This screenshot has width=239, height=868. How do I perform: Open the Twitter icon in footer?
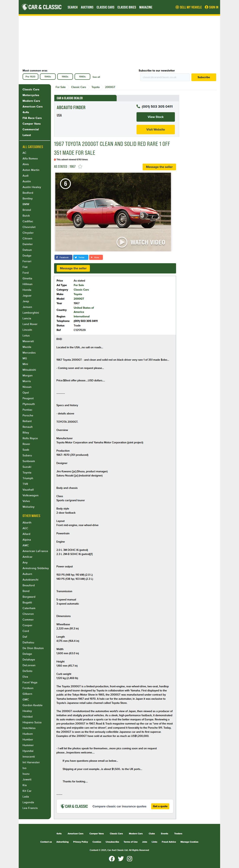coord(121,859)
